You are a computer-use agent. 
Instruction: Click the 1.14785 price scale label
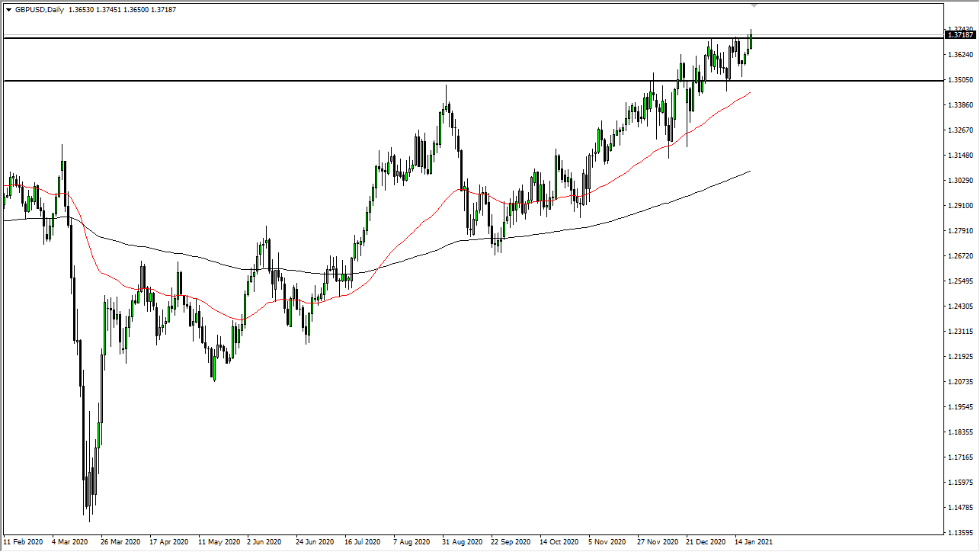coord(960,508)
